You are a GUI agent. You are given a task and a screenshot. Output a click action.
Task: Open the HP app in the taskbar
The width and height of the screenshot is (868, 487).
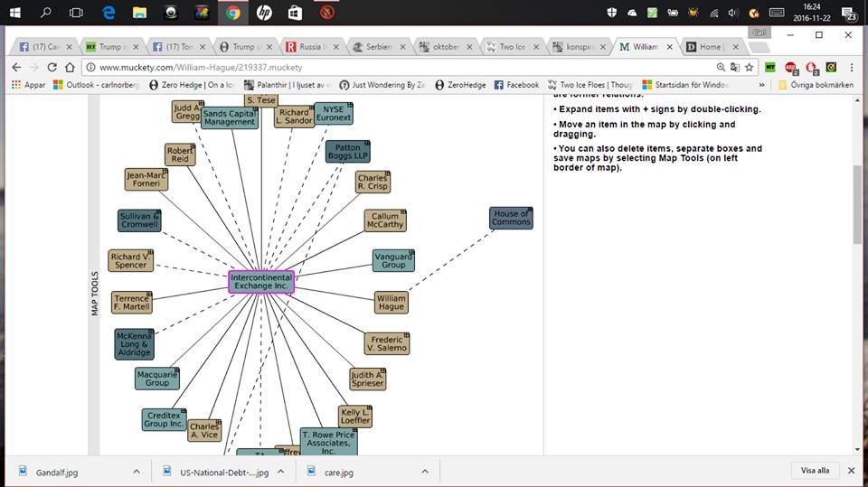coord(264,13)
